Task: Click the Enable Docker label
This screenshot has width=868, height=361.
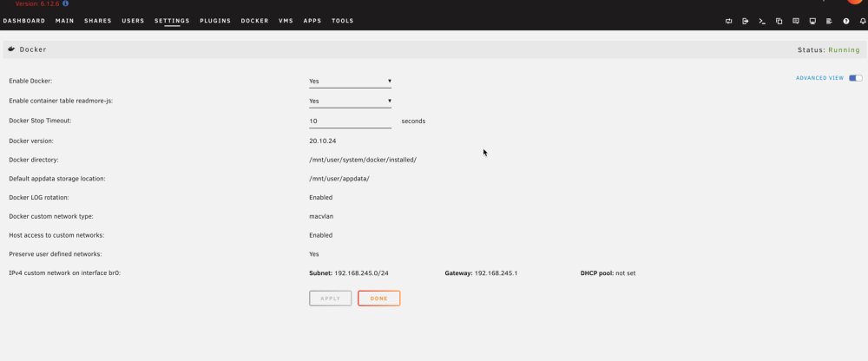Action: click(x=30, y=82)
